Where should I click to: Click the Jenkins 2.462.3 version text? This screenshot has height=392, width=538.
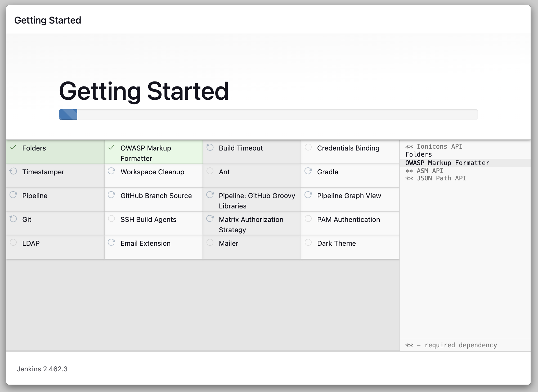pos(42,369)
